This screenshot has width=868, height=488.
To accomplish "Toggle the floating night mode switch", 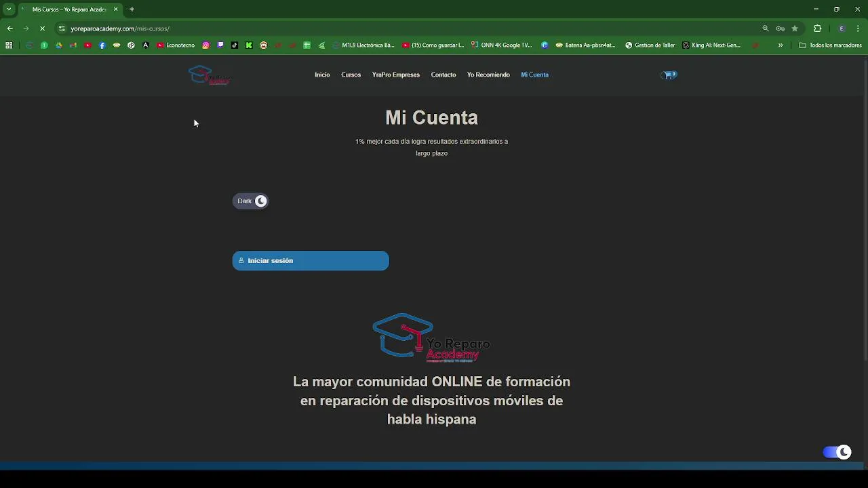I will (837, 452).
